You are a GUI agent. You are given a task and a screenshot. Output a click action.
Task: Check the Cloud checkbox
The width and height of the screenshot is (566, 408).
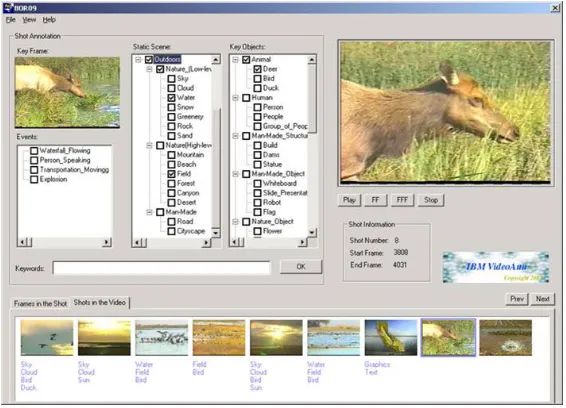171,88
